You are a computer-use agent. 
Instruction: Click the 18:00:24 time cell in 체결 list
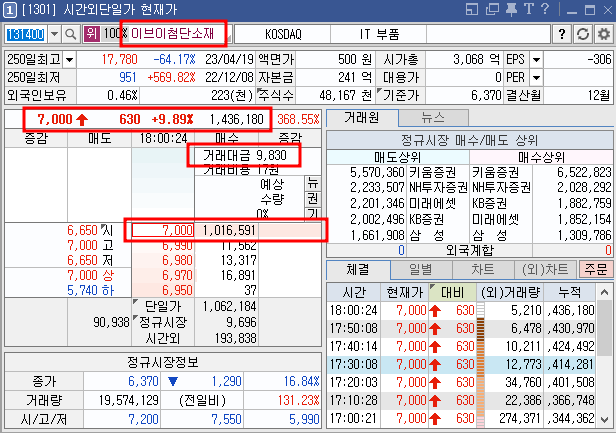(x=354, y=310)
